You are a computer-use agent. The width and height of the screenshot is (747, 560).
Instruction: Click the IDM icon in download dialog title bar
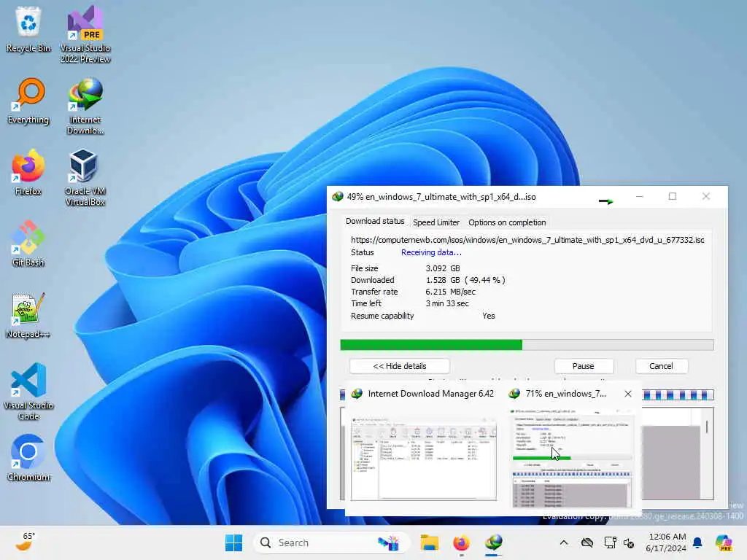(x=338, y=197)
